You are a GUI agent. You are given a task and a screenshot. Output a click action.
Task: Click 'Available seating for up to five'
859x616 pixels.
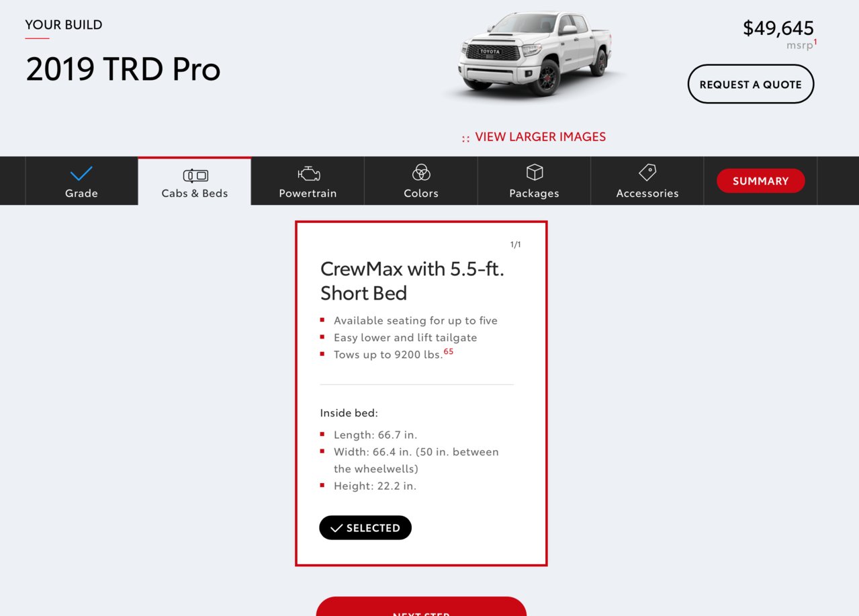416,320
